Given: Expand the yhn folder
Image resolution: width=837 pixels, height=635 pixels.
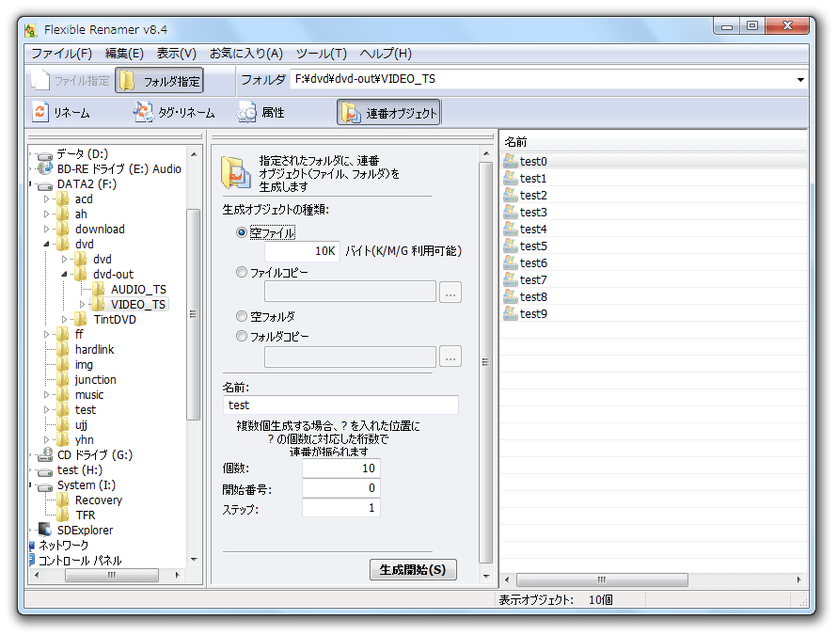Looking at the screenshot, I should 47,440.
